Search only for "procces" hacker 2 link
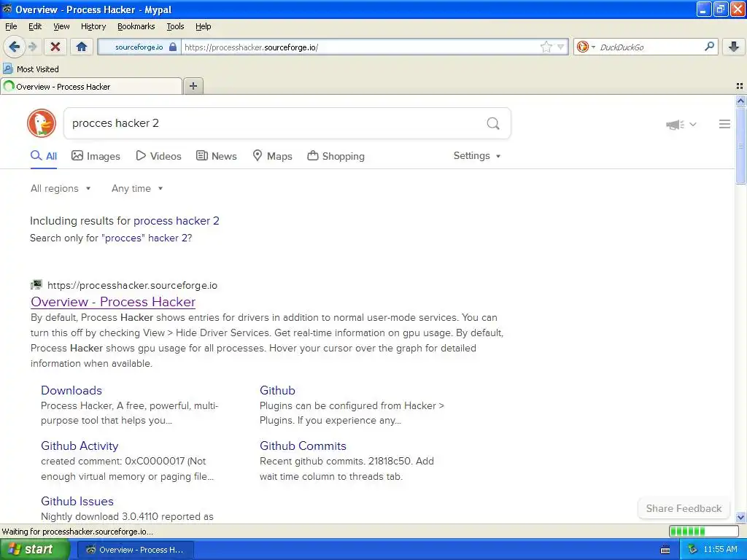Viewport: 747px width, 560px height. tap(145, 238)
